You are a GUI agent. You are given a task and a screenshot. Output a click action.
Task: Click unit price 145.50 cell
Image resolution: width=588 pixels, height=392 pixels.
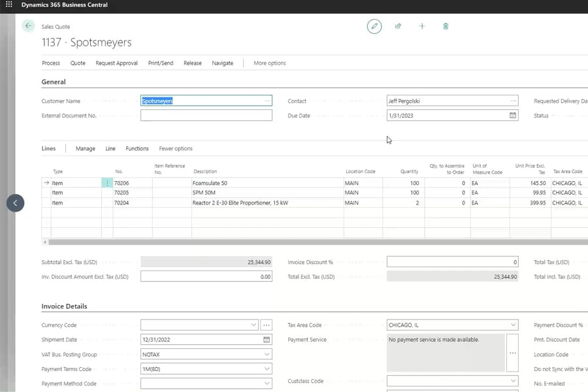coord(531,183)
